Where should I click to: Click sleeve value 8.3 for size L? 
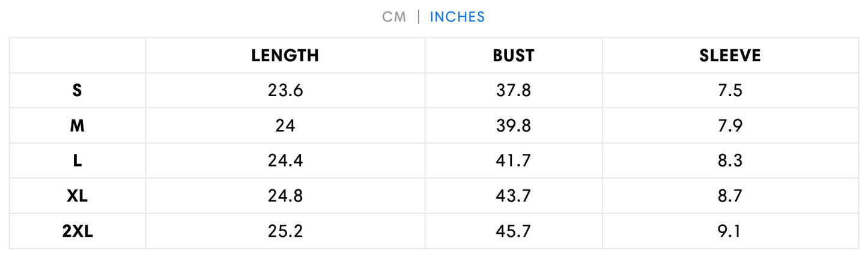point(730,161)
